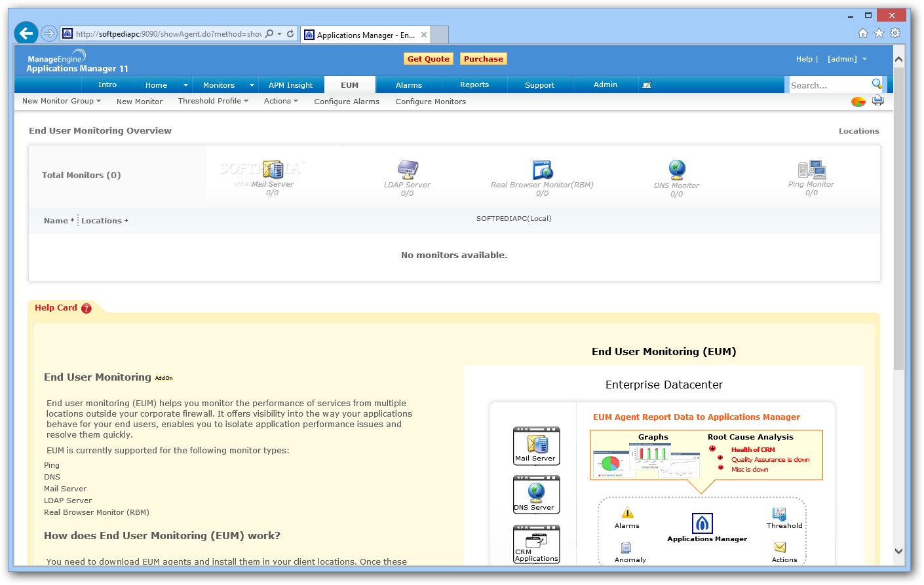Switch to the Support tab
This screenshot has width=924, height=585.
click(539, 85)
